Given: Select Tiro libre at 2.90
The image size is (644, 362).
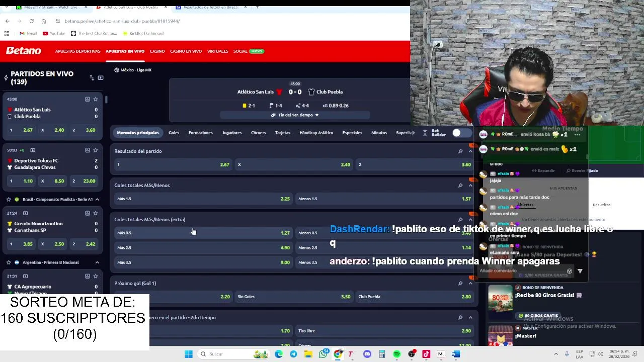Looking at the screenshot, I should coord(384,331).
